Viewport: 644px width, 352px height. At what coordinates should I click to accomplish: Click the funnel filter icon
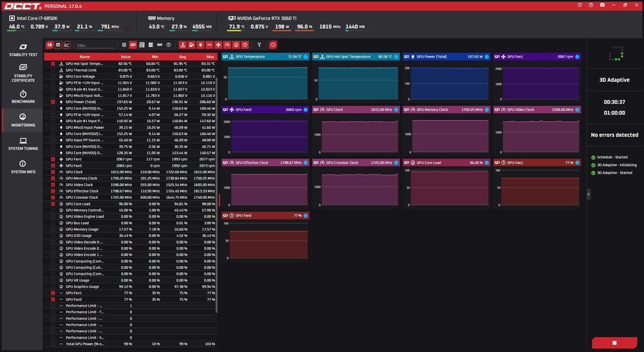click(259, 45)
